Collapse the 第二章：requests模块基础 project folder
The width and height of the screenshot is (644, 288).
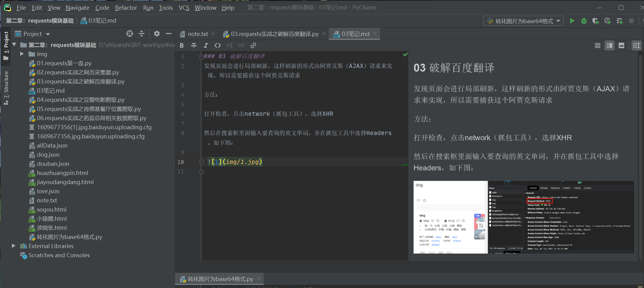pyautogui.click(x=14, y=44)
